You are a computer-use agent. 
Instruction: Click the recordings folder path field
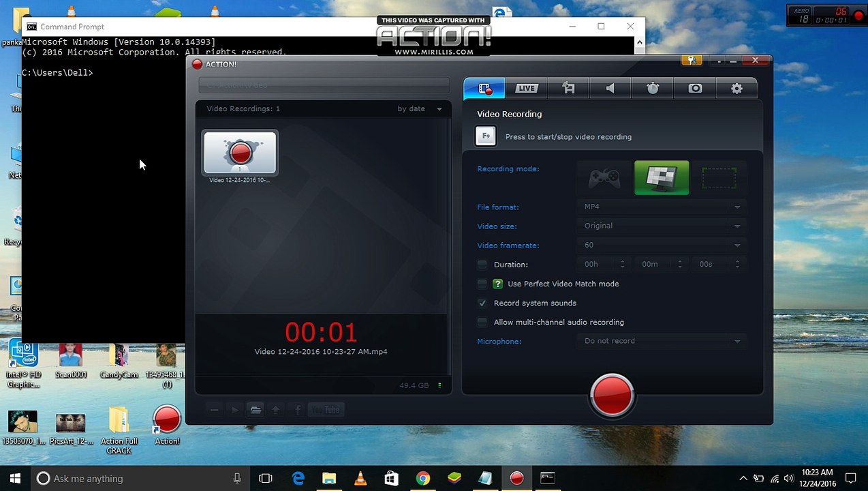coord(324,85)
